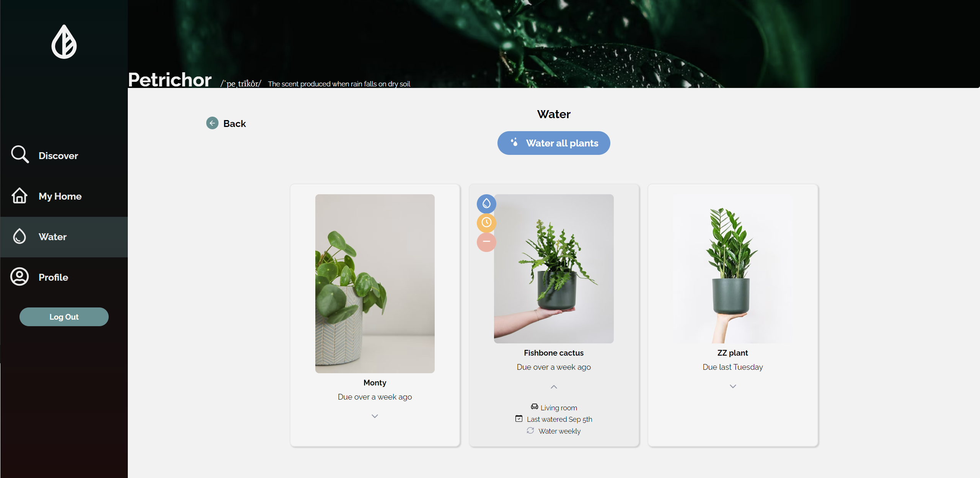
Task: Click the Discover magnifier icon
Action: tap(20, 154)
